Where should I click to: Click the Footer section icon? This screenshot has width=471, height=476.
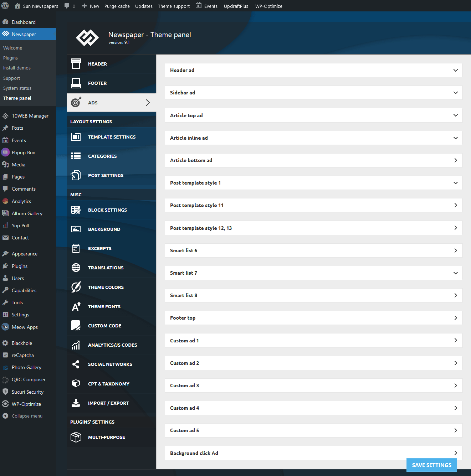coord(76,83)
